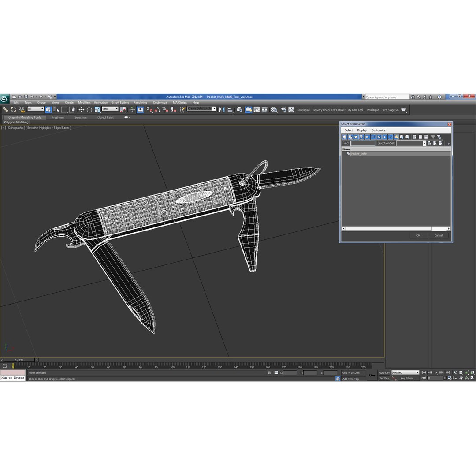The image size is (476, 476).
Task: Open 'Selected' key mode dropdown
Action: click(x=405, y=372)
